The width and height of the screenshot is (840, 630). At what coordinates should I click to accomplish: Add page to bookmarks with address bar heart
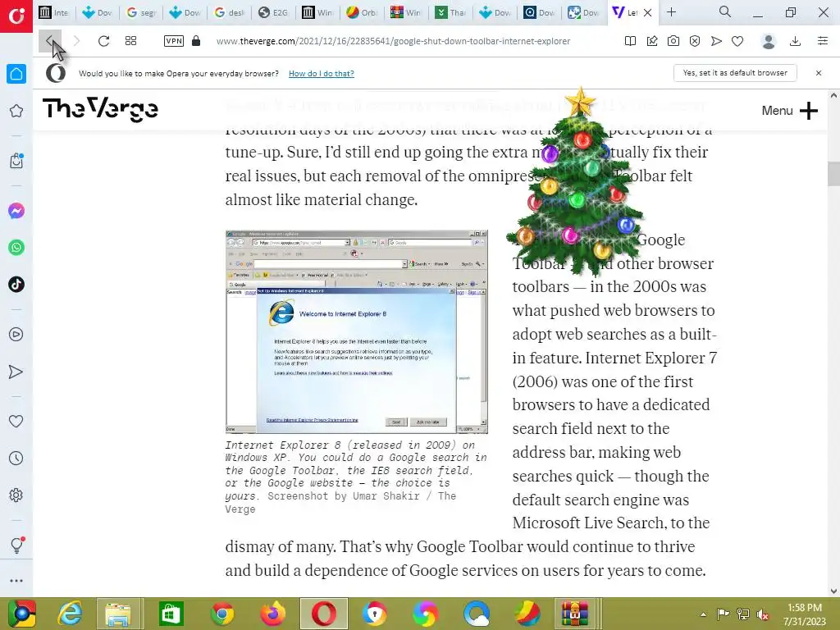pyautogui.click(x=737, y=41)
